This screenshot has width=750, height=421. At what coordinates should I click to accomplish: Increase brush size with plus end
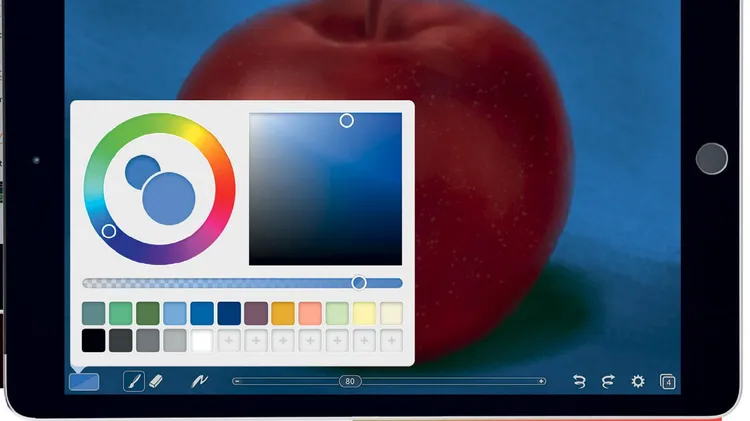click(x=541, y=381)
